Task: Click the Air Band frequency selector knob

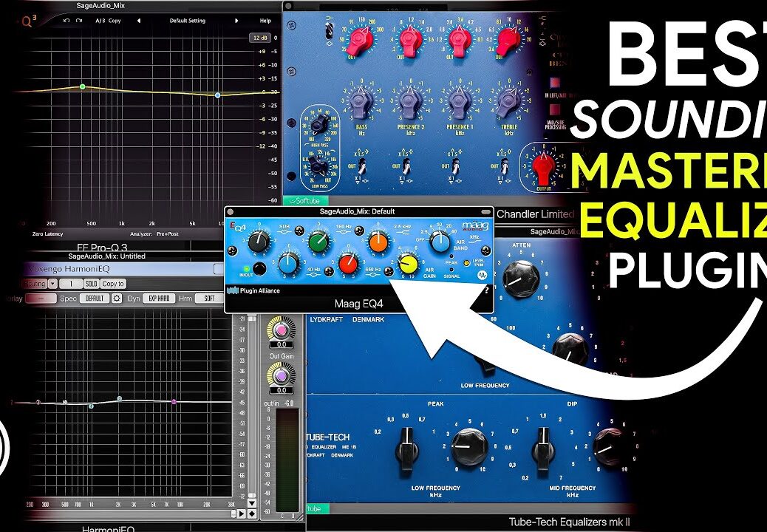Action: 440,242
